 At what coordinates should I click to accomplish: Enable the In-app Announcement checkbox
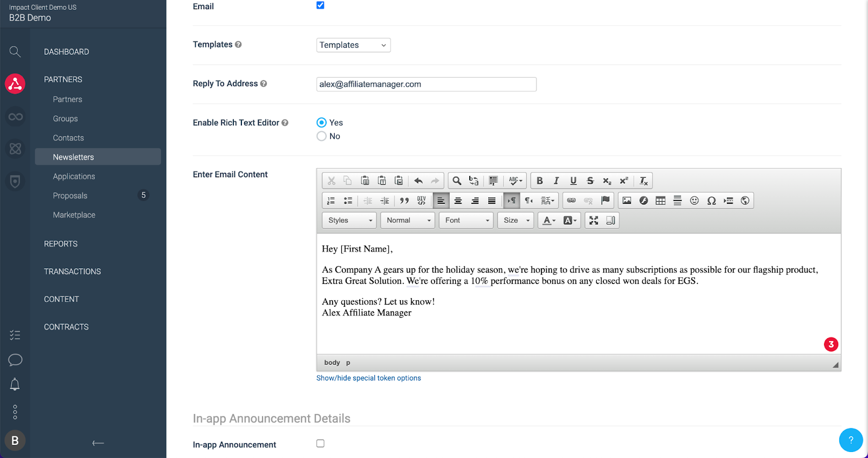pyautogui.click(x=321, y=443)
